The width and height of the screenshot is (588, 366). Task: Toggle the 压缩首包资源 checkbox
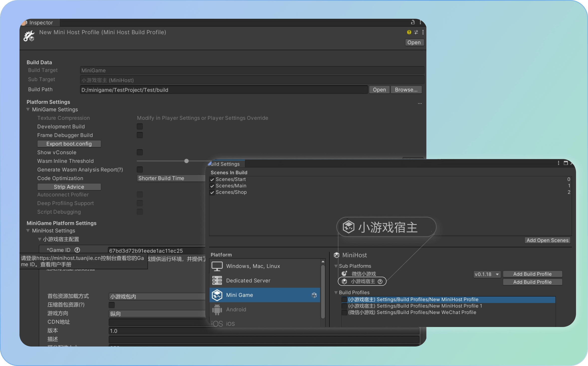click(x=112, y=305)
